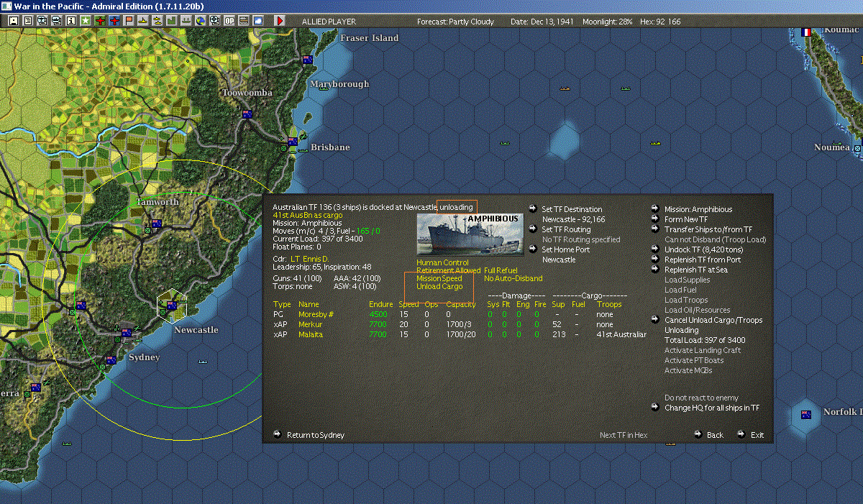Toggle Do not react to enemy
The image size is (863, 504).
pyautogui.click(x=701, y=398)
